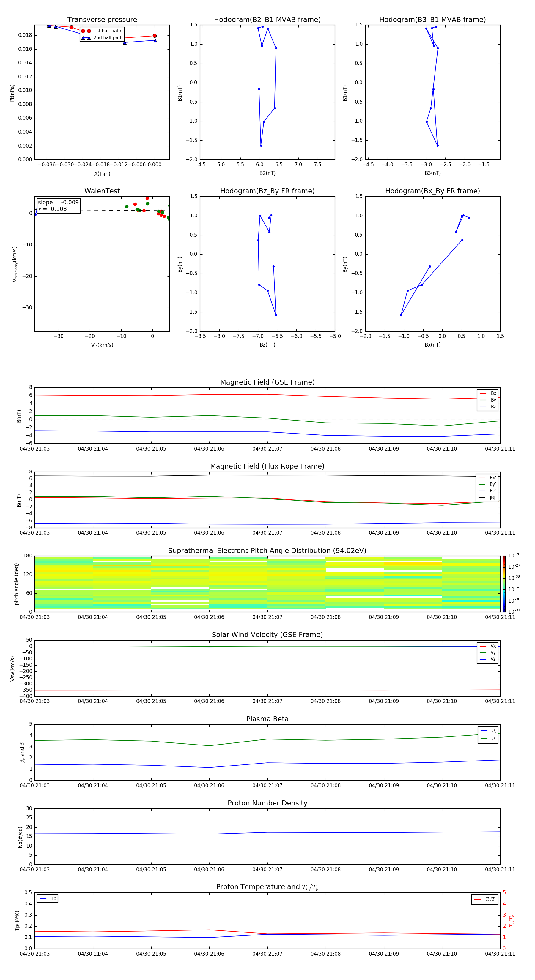Click the "WalenTest" plot title
This screenshot has height=980, width=535.
[x=102, y=191]
